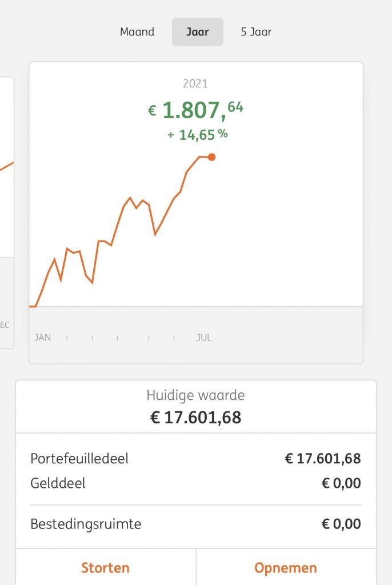
Task: Click the + 14,65 % percentage
Action: click(198, 135)
